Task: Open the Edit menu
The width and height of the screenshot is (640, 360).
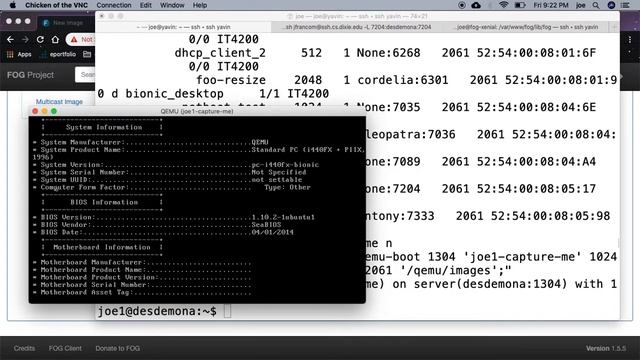Action: click(146, 5)
